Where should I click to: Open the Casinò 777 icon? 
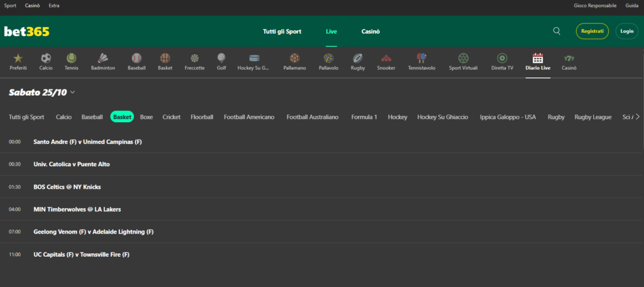point(569,59)
